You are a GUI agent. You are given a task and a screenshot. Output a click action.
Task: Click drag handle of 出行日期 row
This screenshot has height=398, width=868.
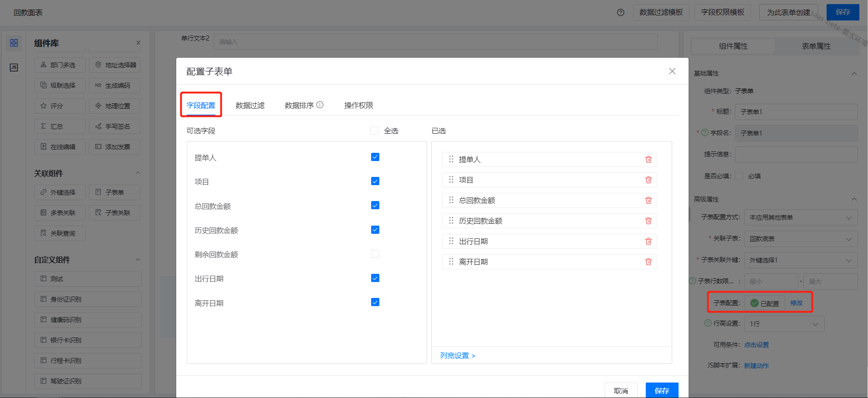[451, 241]
